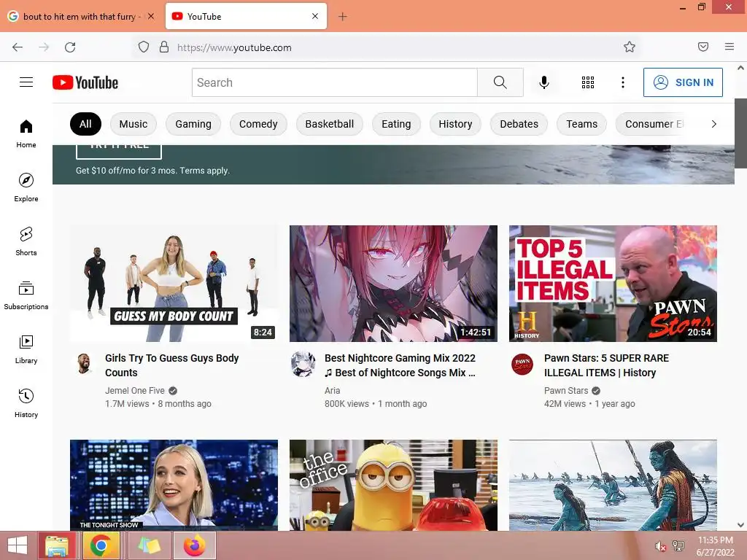Open Best Nightcore Gaming Mix title
Screen dimensions: 747x560
pyautogui.click(x=400, y=365)
